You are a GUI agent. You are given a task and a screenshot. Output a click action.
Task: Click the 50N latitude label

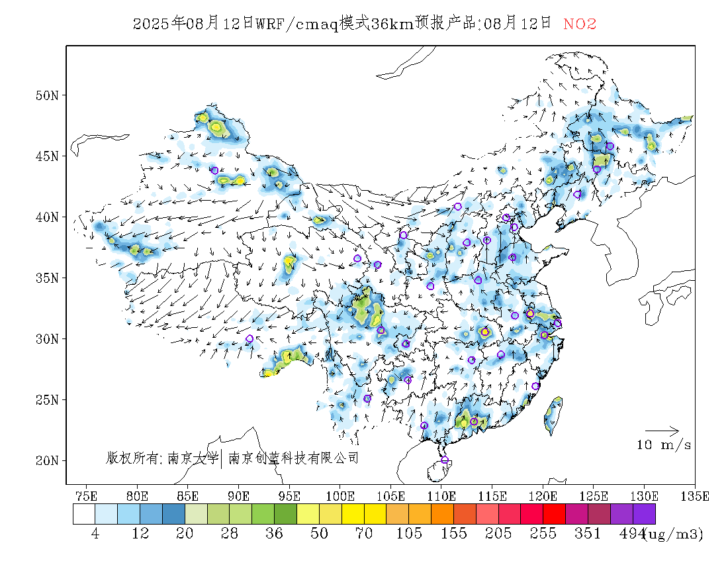click(48, 95)
